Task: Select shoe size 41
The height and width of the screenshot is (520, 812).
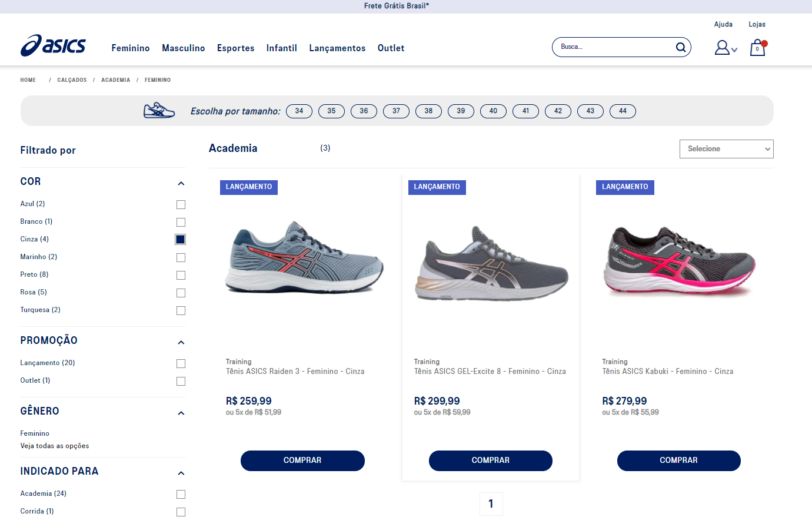Action: tap(525, 111)
